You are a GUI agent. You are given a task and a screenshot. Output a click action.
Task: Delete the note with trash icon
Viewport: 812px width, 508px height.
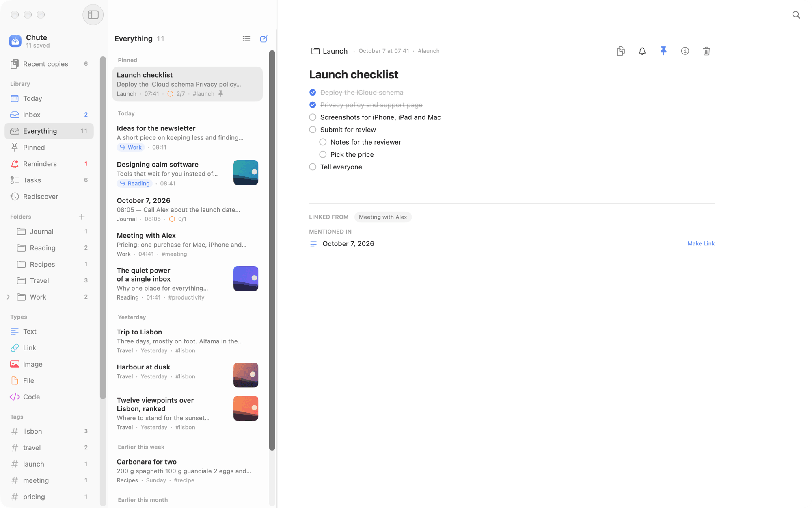(x=706, y=51)
